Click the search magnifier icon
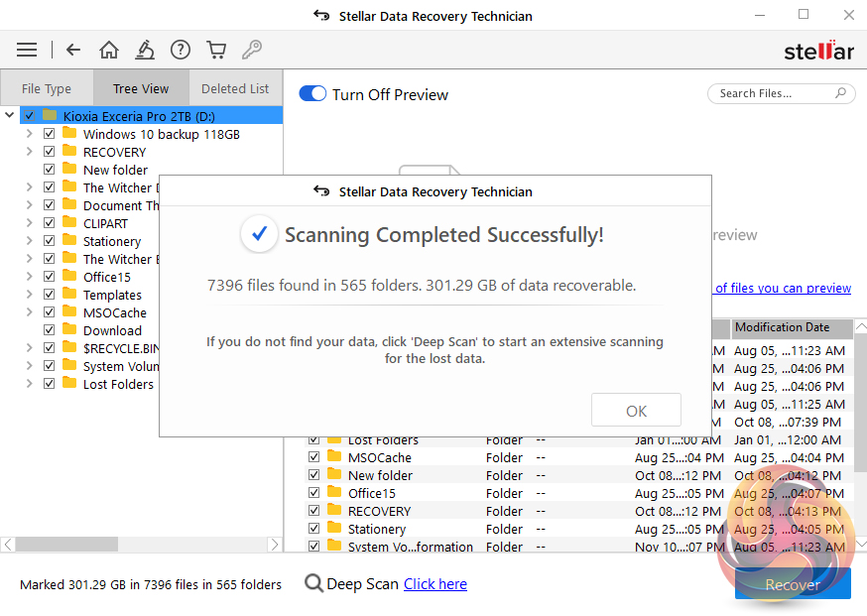 pyautogui.click(x=840, y=93)
